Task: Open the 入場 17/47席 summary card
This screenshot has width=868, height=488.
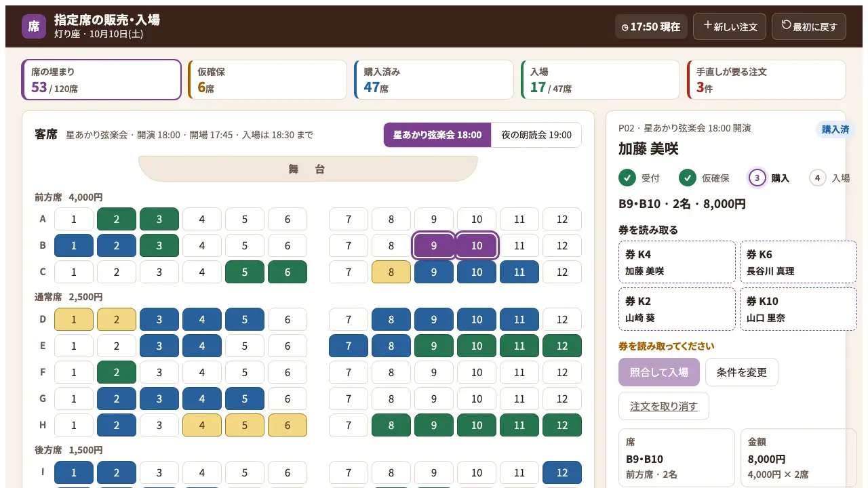Action: [600, 80]
